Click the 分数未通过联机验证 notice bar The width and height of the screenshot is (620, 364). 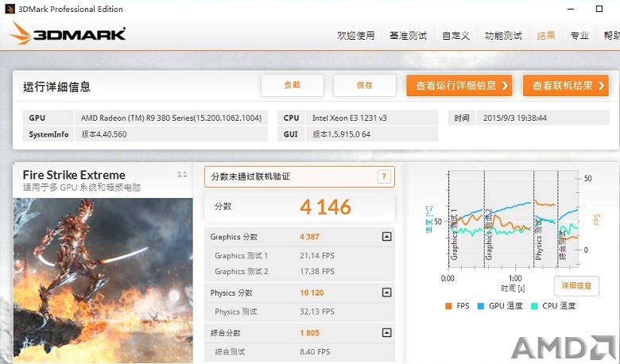(300, 176)
